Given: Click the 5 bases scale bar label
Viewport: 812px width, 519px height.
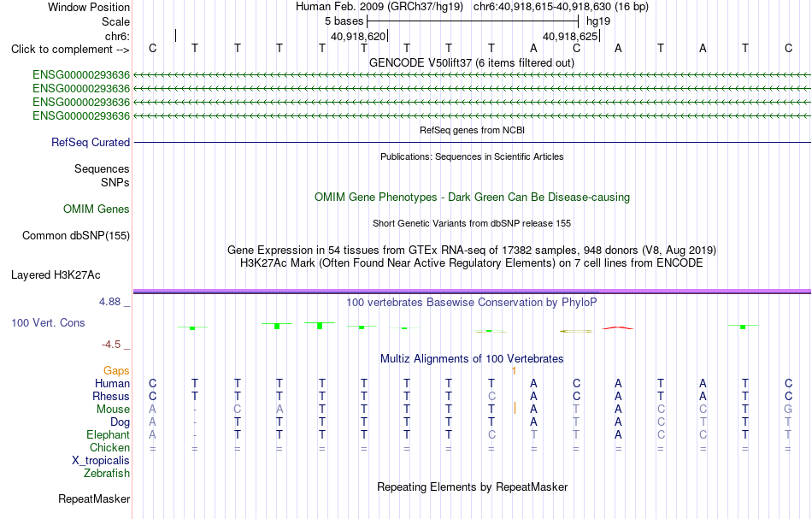Looking at the screenshot, I should pyautogui.click(x=344, y=21).
